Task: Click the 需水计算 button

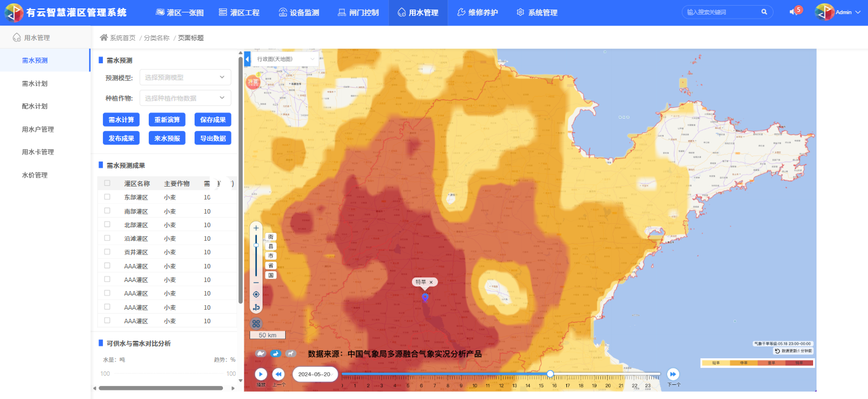Action: pos(121,120)
